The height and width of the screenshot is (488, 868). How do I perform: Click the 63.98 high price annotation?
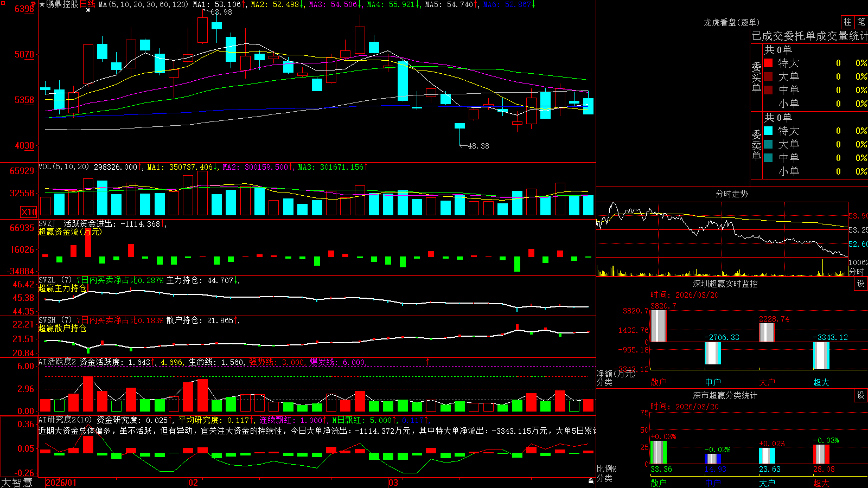tap(221, 12)
